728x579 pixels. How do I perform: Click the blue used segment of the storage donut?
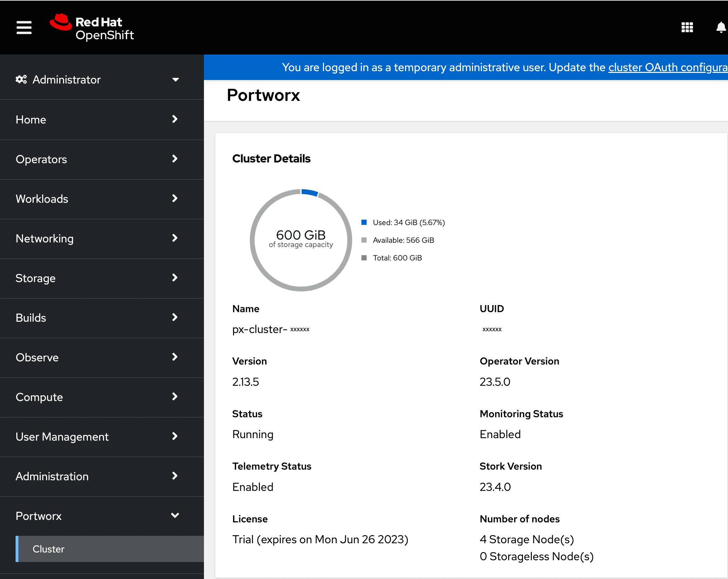309,193
